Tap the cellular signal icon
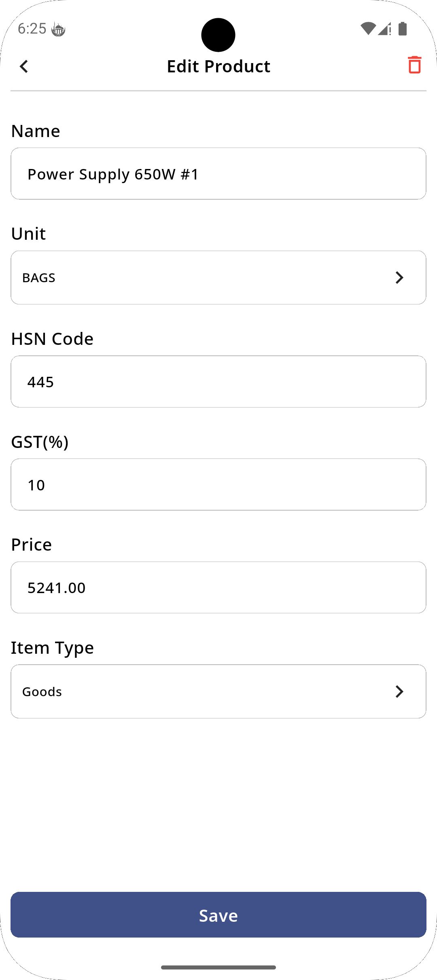Screen dimensions: 437x980 (x=384, y=29)
